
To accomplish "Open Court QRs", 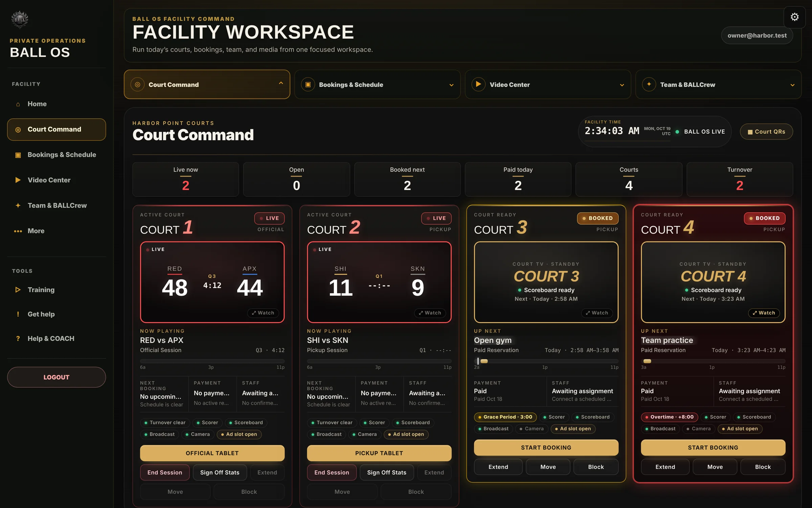I will (766, 132).
